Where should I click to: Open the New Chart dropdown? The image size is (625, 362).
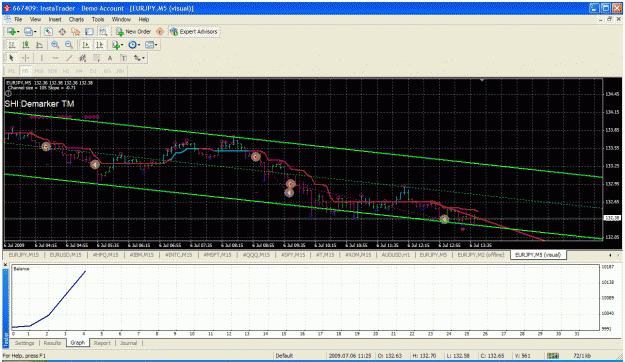point(13,31)
